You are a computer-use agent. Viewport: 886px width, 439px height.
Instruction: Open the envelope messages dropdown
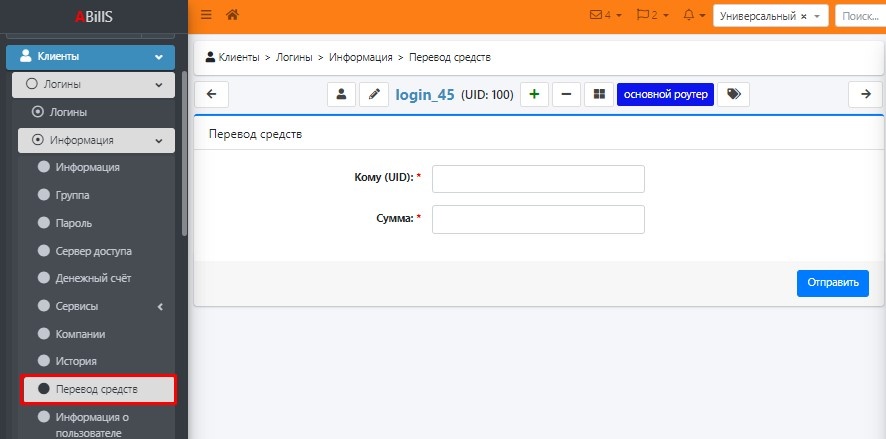(x=606, y=16)
